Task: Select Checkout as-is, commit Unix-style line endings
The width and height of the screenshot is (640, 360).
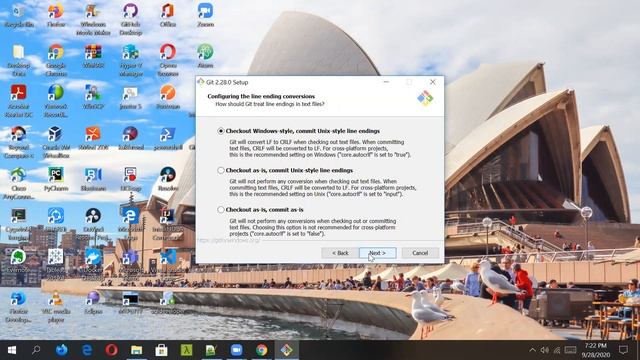Action: [x=221, y=170]
